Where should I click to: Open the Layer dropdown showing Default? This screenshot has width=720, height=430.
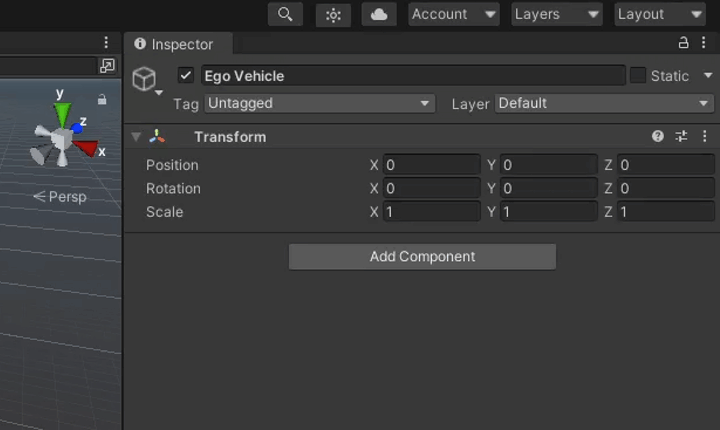[x=604, y=103]
